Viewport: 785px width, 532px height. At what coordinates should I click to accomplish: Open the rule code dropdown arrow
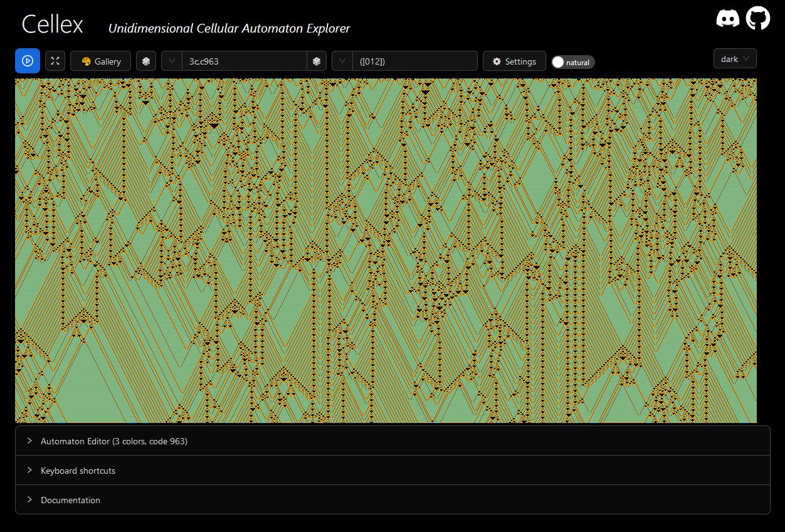tap(172, 61)
